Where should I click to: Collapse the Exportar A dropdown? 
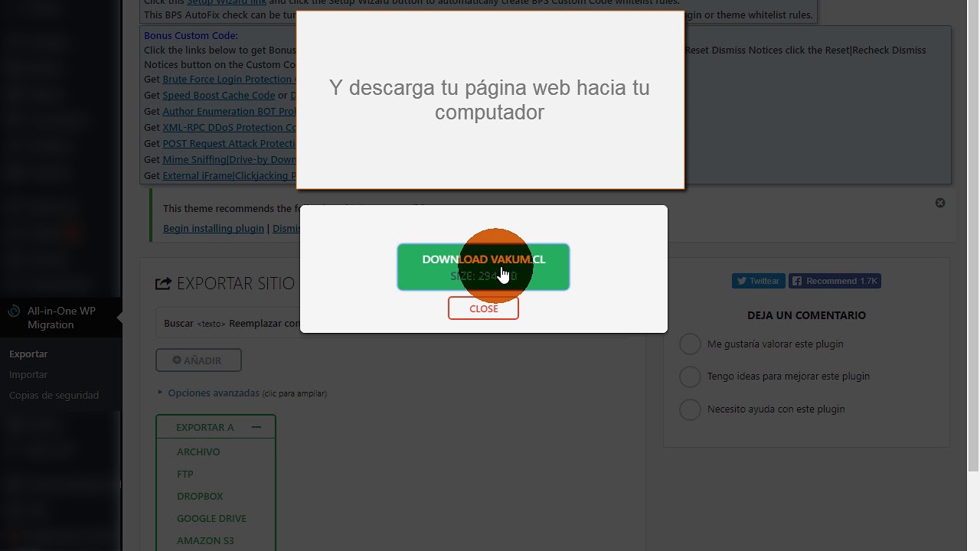[216, 427]
